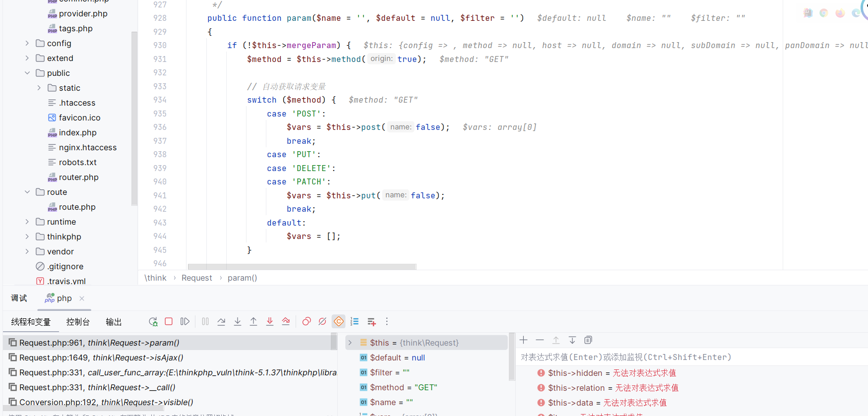
Task: Expand the static folder
Action: [39, 88]
